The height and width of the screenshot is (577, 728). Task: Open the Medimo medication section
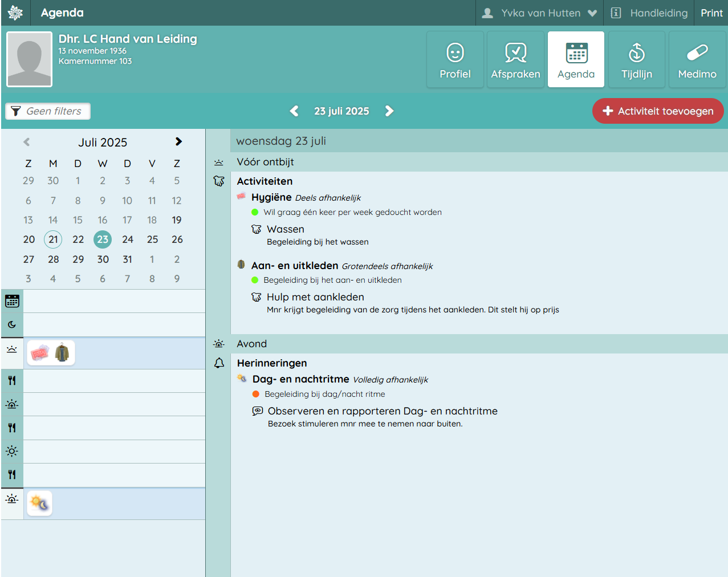[697, 60]
